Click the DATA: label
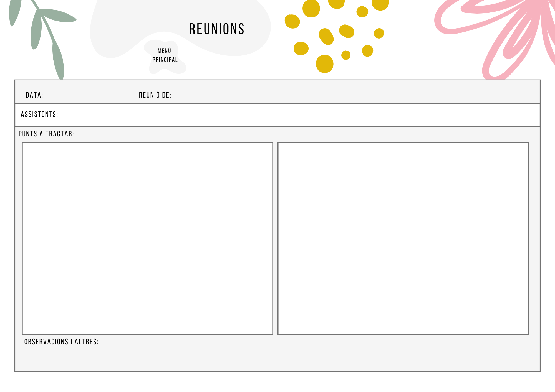The height and width of the screenshot is (392, 555). coord(34,95)
